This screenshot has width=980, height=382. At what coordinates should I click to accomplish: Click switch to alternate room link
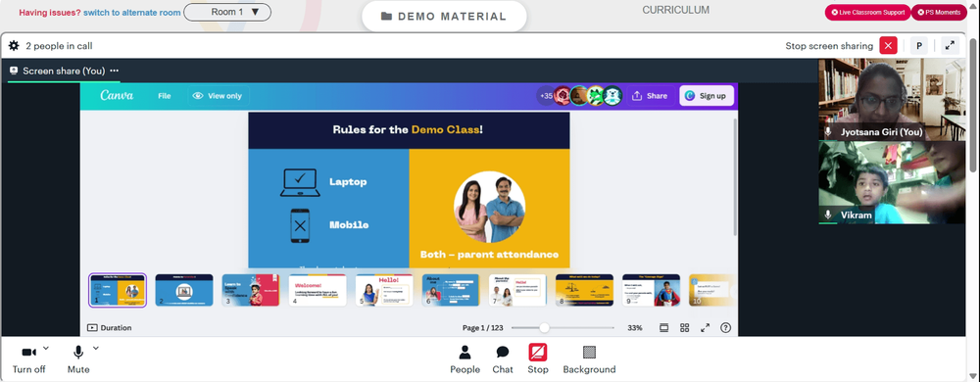(132, 13)
